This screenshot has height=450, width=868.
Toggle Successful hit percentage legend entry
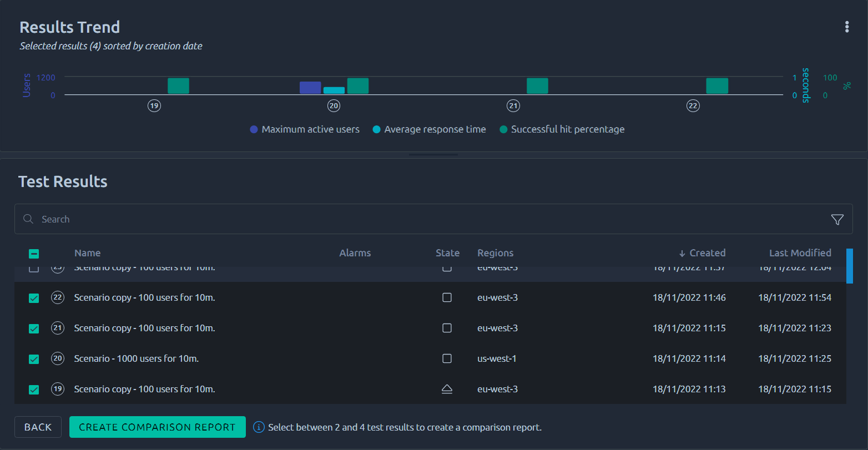pyautogui.click(x=562, y=129)
